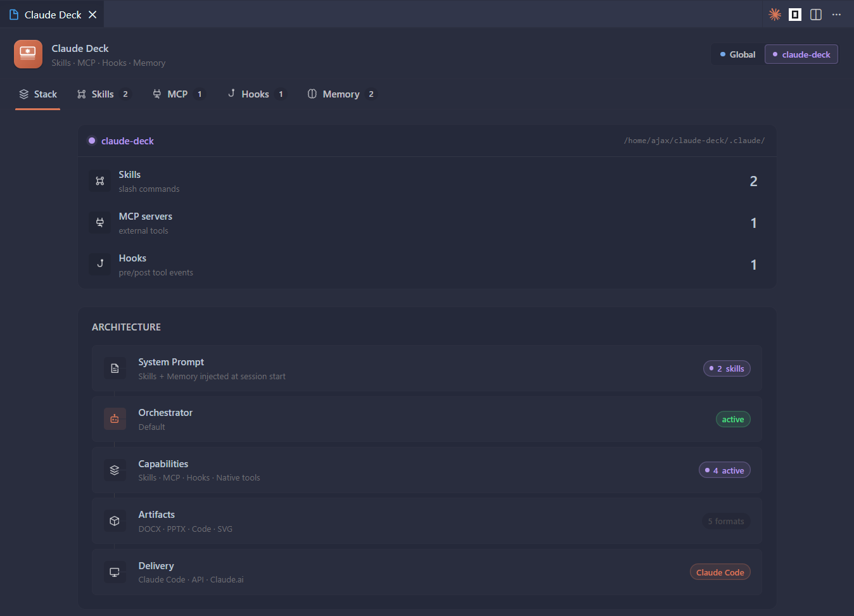This screenshot has height=616, width=854.
Task: Click the Skills · MCP · Hooks · Memory subtitle
Action: 108,63
